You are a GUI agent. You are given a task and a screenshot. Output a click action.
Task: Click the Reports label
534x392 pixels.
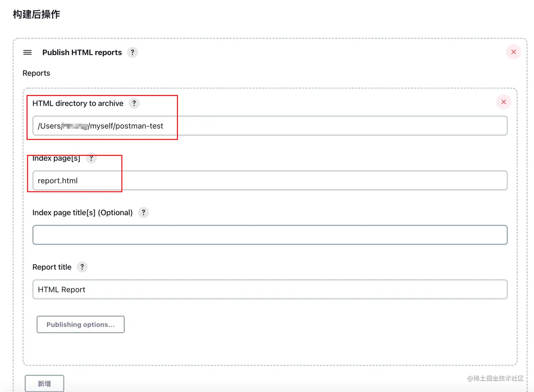tap(36, 73)
